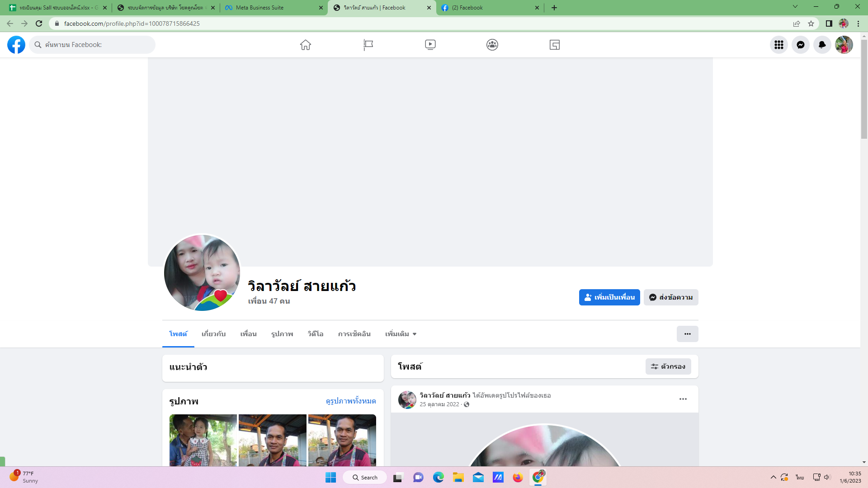
Task: Open the Facebook menu grid icon
Action: 778,45
